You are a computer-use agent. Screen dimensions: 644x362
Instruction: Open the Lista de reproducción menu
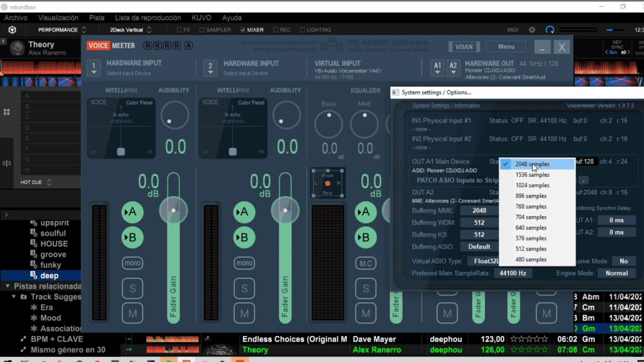click(148, 18)
